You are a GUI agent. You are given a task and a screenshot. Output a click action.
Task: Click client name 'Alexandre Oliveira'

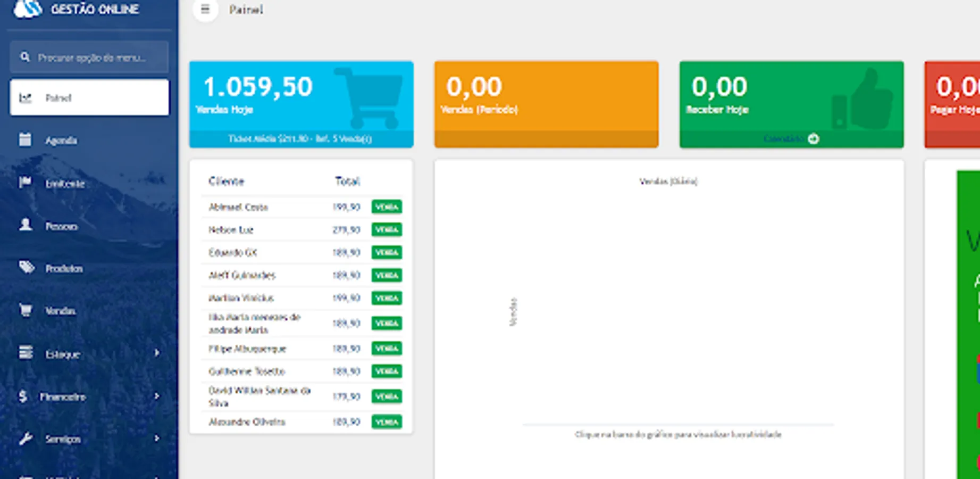(247, 422)
